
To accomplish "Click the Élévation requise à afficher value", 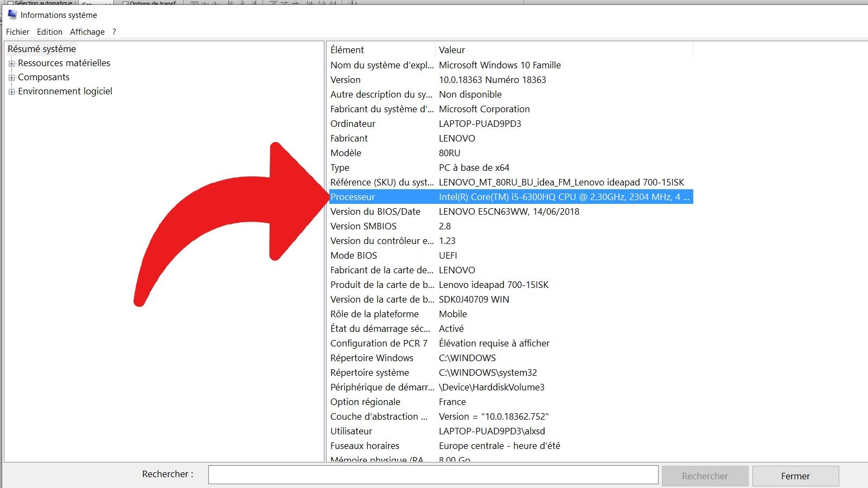I will (494, 343).
